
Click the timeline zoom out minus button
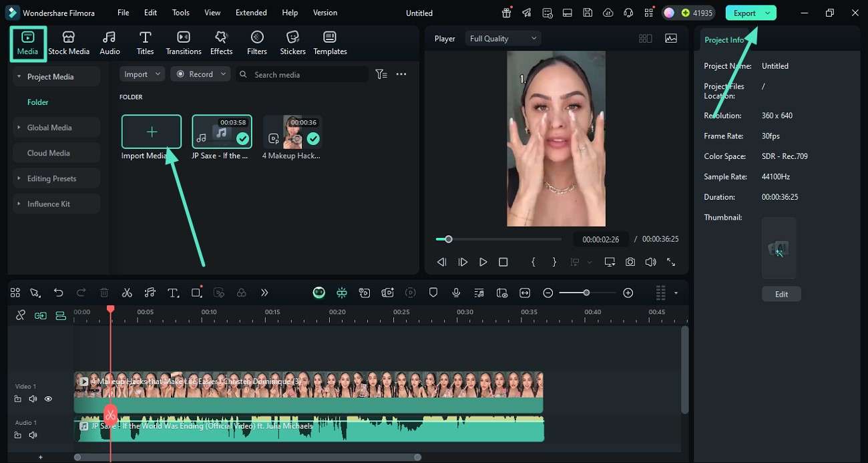point(548,293)
